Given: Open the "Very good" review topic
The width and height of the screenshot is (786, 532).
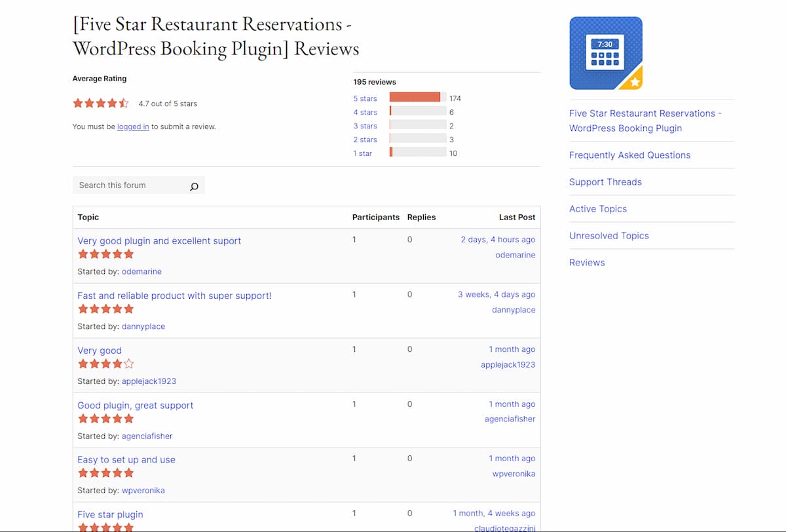Looking at the screenshot, I should pos(100,351).
